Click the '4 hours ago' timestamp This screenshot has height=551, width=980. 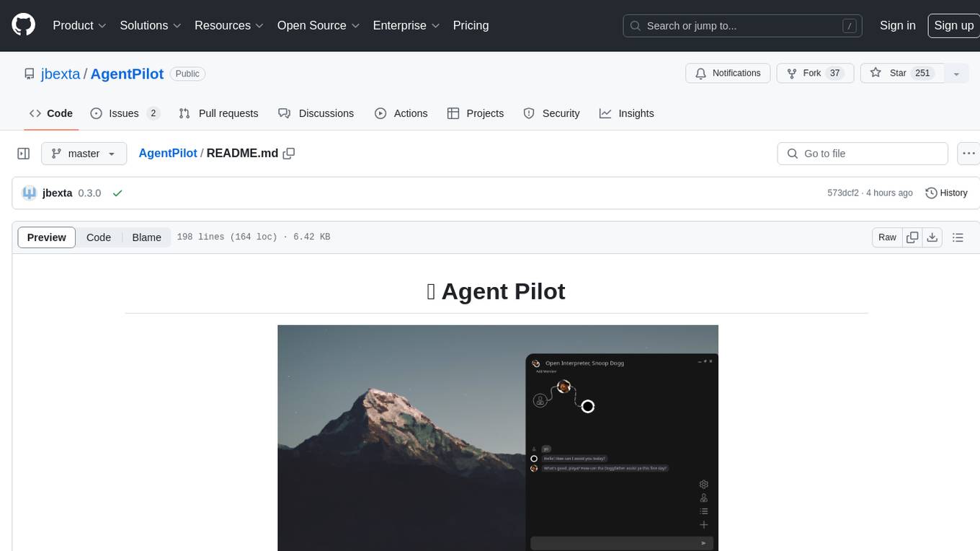889,193
